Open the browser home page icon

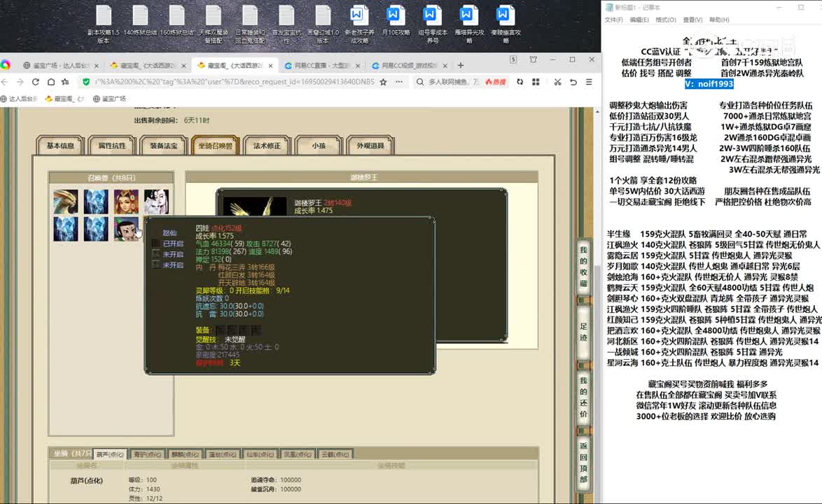[x=51, y=82]
